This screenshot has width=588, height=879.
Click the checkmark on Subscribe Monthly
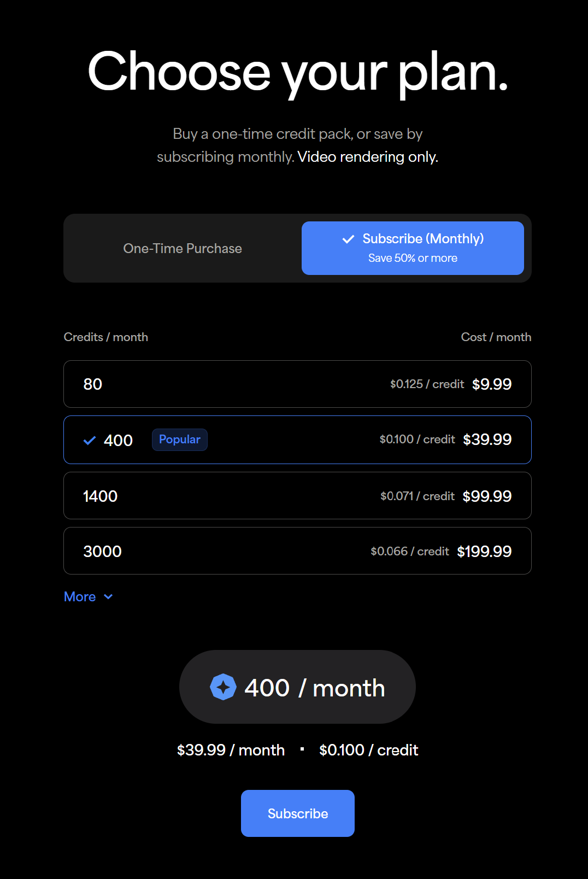(348, 239)
